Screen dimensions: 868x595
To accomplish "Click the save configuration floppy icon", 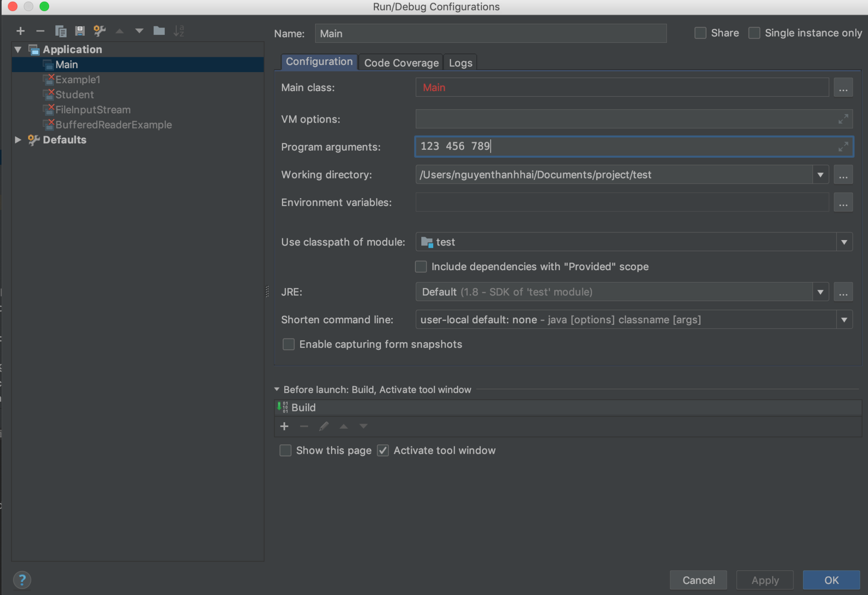I will pyautogui.click(x=80, y=31).
